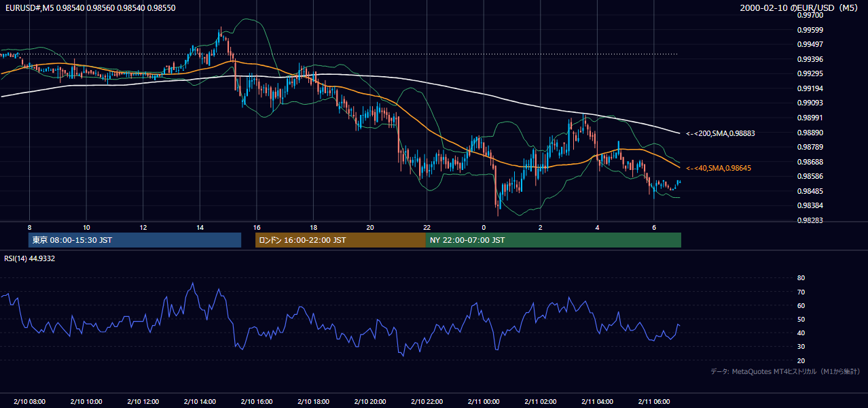868x408 pixels.
Task: Click the RSI(14) 44.9332 indicator label
Action: coord(29,258)
